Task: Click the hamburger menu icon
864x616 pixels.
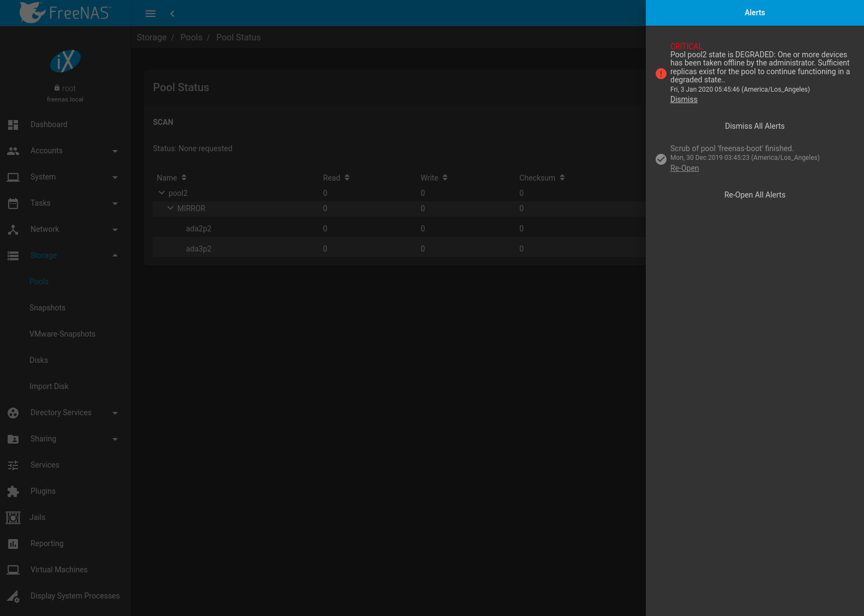Action: point(151,14)
